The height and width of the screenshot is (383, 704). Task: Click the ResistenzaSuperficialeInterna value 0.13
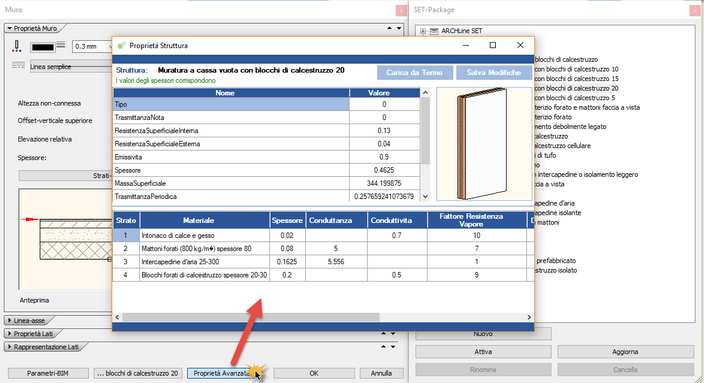tap(384, 131)
